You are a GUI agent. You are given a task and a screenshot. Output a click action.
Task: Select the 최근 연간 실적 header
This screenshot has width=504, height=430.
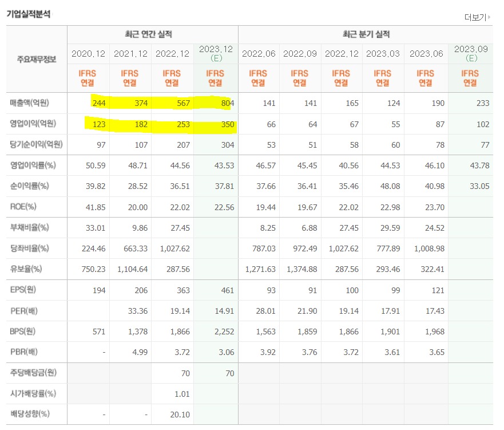(149, 34)
